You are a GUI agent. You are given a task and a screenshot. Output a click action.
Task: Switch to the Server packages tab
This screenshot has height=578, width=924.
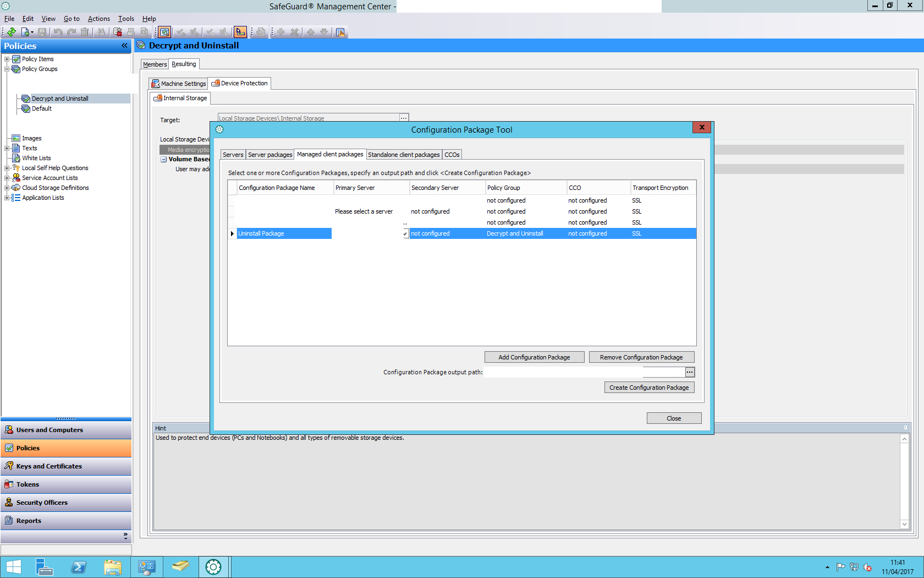click(270, 155)
